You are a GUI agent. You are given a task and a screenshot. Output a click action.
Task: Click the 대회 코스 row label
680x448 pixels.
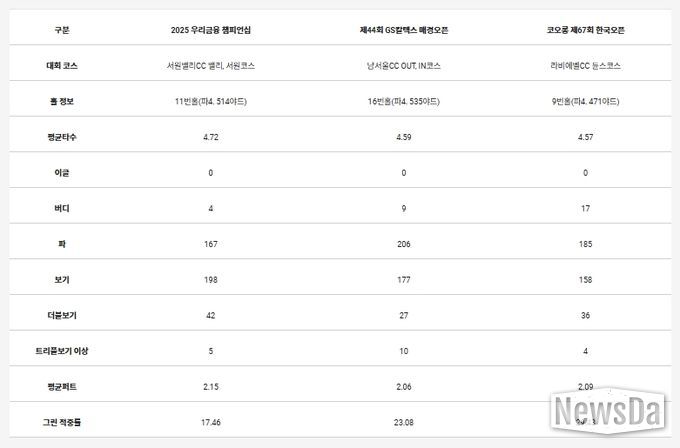tap(63, 66)
